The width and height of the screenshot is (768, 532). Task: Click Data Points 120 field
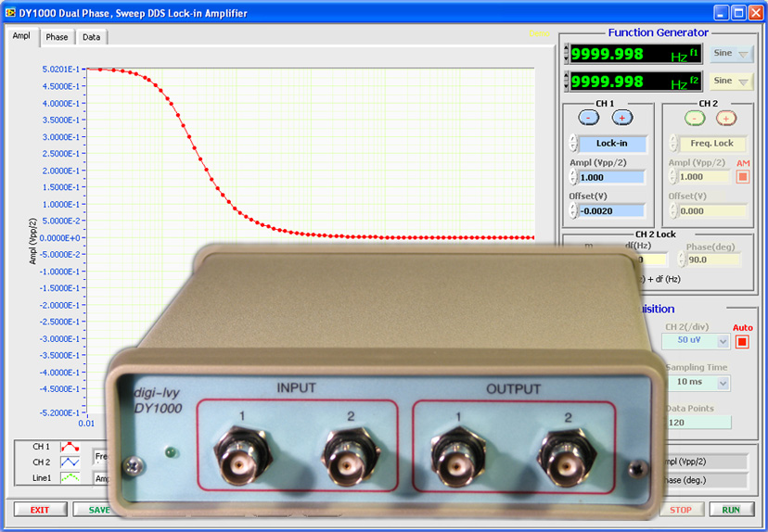click(699, 423)
